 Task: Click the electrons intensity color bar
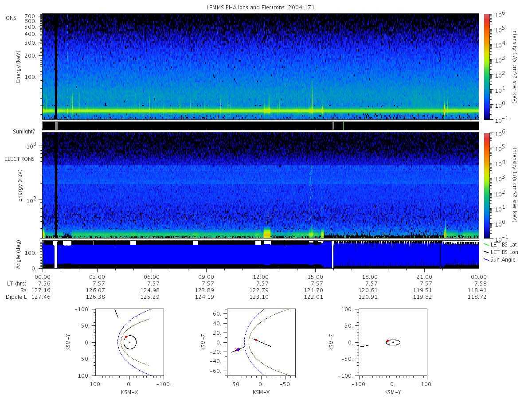[487, 185]
